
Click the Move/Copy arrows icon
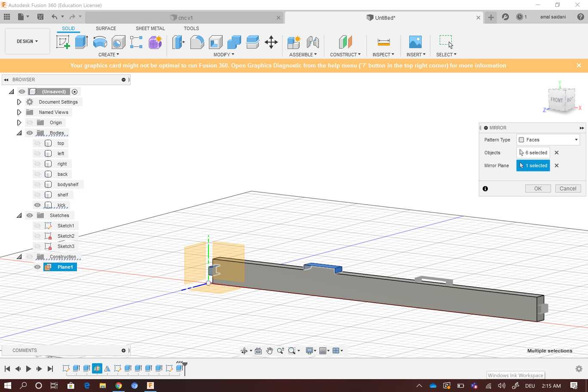(x=271, y=42)
